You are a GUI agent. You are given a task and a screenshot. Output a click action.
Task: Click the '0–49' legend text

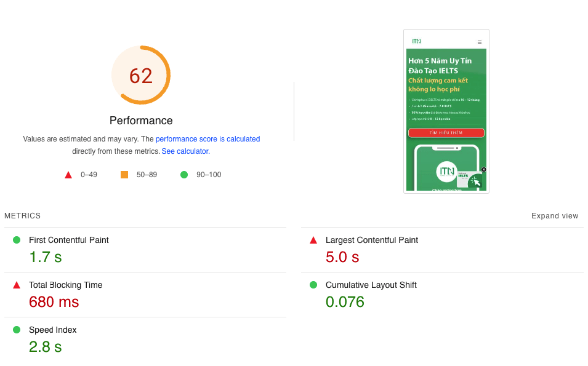pyautogui.click(x=89, y=175)
